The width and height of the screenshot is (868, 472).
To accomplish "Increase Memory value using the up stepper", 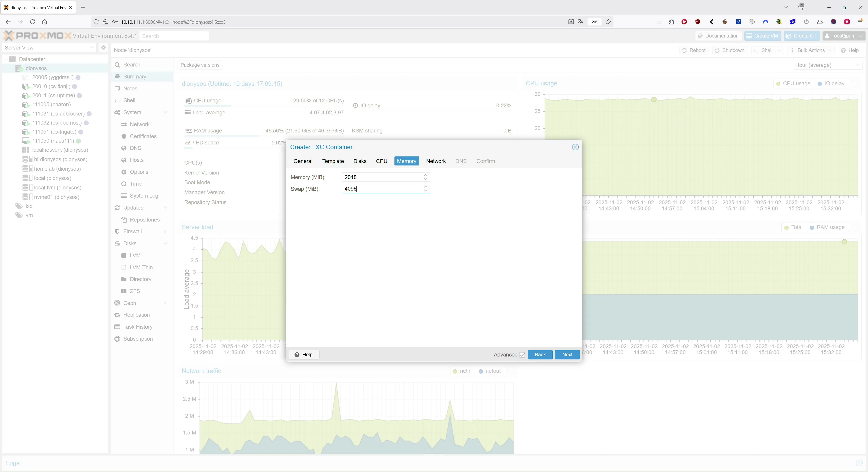I will pyautogui.click(x=426, y=175).
